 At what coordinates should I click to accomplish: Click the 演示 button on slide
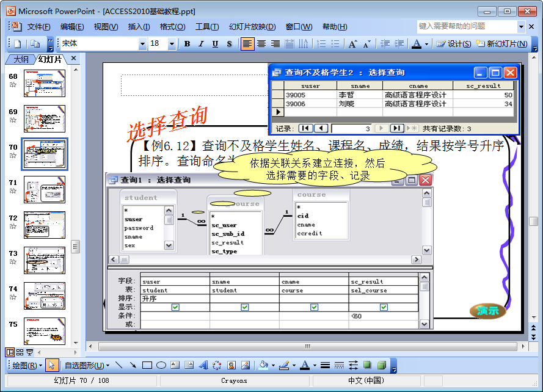pos(487,311)
